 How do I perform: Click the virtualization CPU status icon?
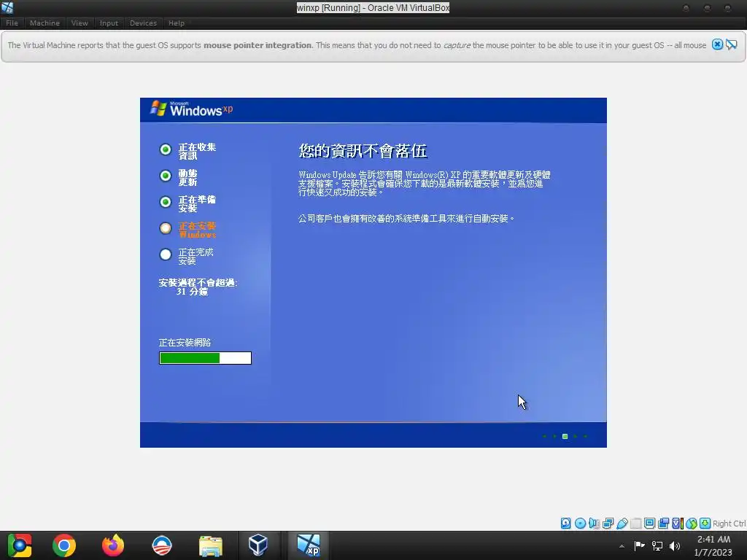pos(678,524)
